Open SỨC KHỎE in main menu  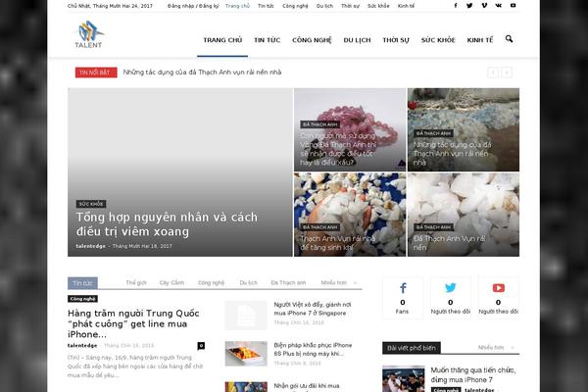[438, 40]
